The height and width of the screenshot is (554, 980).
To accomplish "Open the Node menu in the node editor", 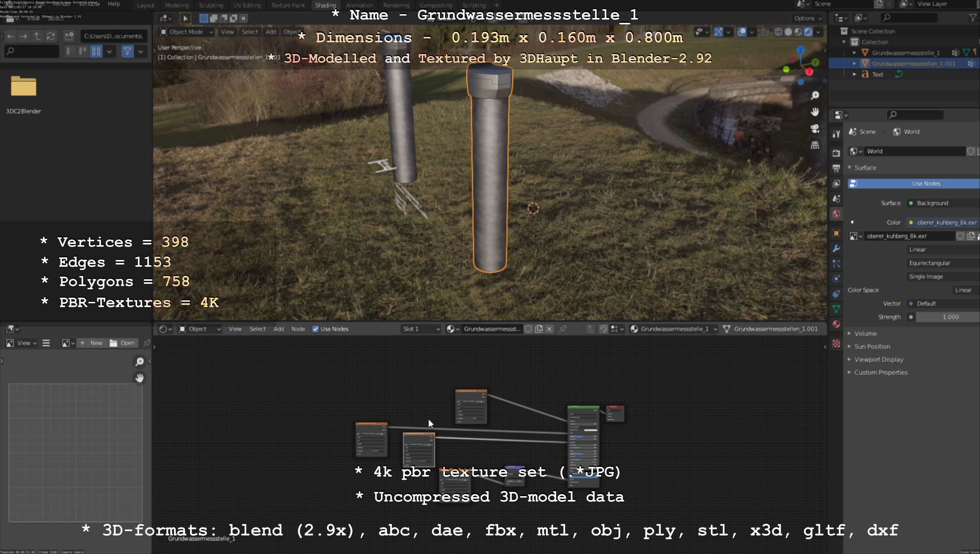I will [x=298, y=329].
